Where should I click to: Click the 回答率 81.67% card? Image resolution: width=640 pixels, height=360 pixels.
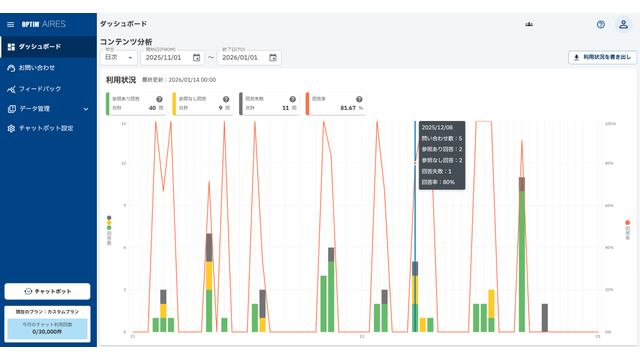tap(336, 104)
